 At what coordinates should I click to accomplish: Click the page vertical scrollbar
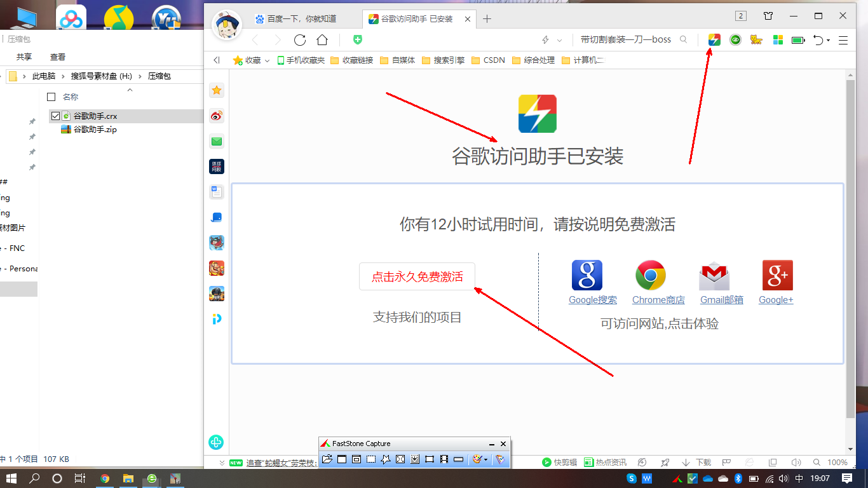[x=850, y=249]
